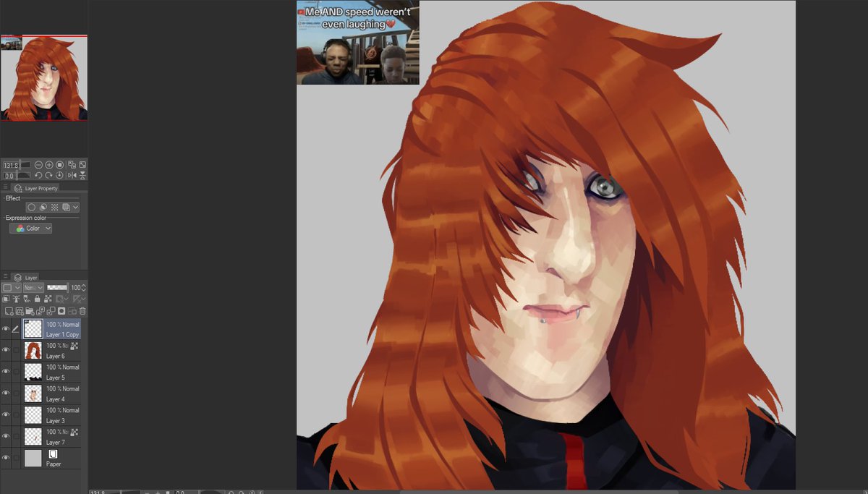
Task: Open the layer blending mode dropdown
Action: point(33,288)
